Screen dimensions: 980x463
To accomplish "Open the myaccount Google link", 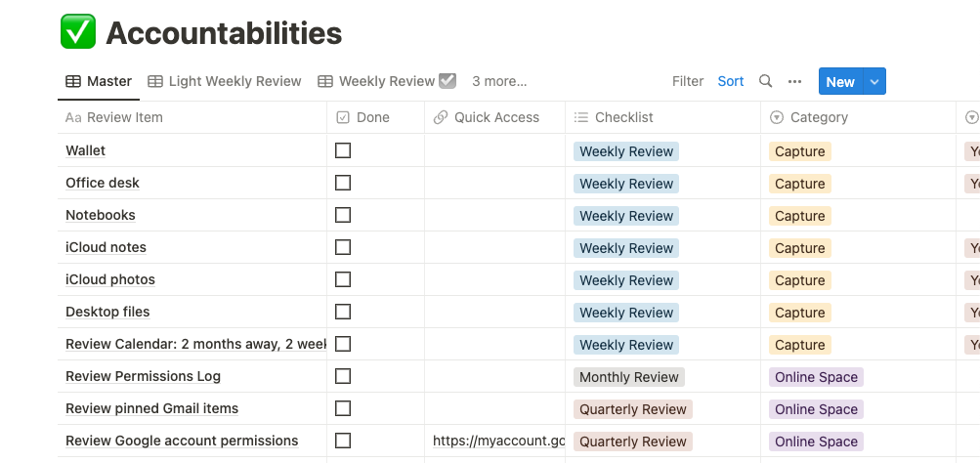I will pyautogui.click(x=498, y=441).
